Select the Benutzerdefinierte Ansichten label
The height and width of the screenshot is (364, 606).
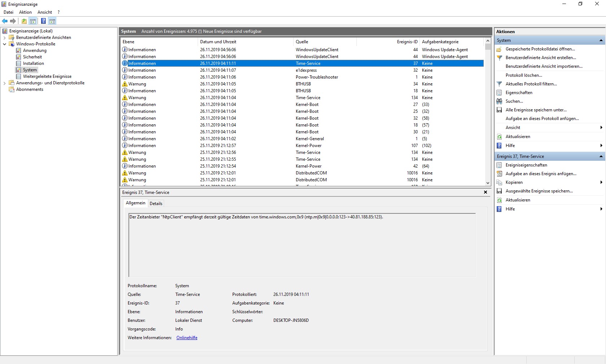click(x=44, y=37)
